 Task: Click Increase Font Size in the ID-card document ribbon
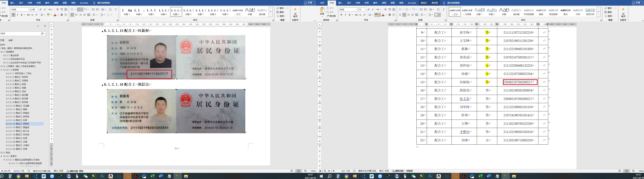click(x=41, y=10)
